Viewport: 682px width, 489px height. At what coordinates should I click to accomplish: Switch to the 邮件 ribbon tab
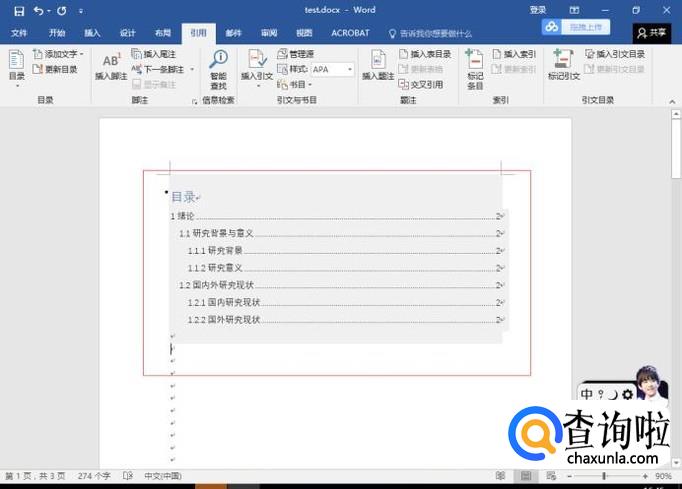(234, 33)
